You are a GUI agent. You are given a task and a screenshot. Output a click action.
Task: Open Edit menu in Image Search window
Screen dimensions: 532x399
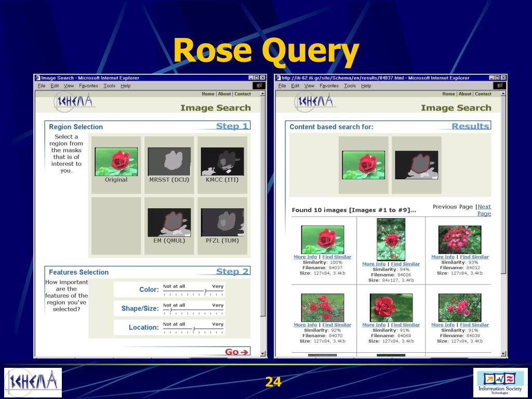coord(55,86)
